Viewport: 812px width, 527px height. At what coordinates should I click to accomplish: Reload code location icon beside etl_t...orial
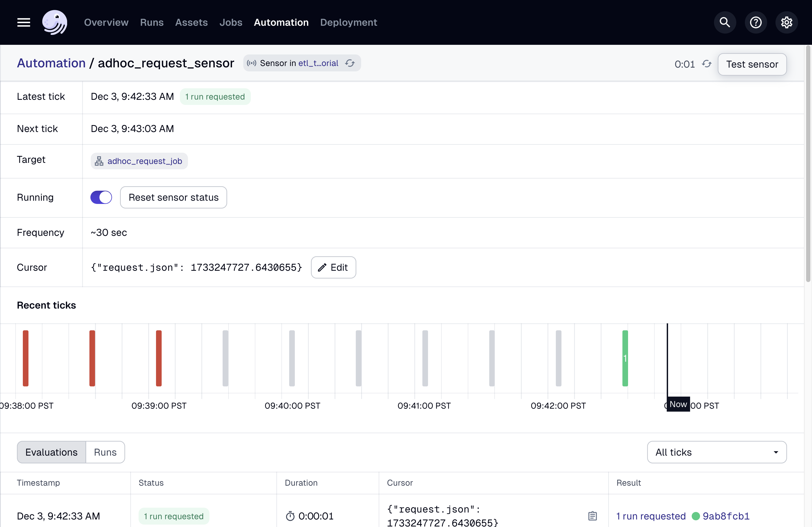[350, 63]
